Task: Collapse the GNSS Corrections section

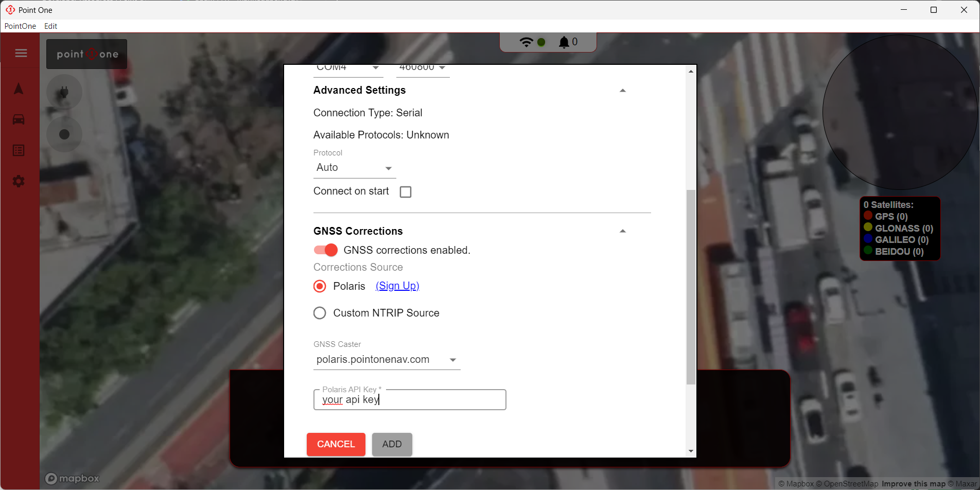Action: (x=623, y=231)
